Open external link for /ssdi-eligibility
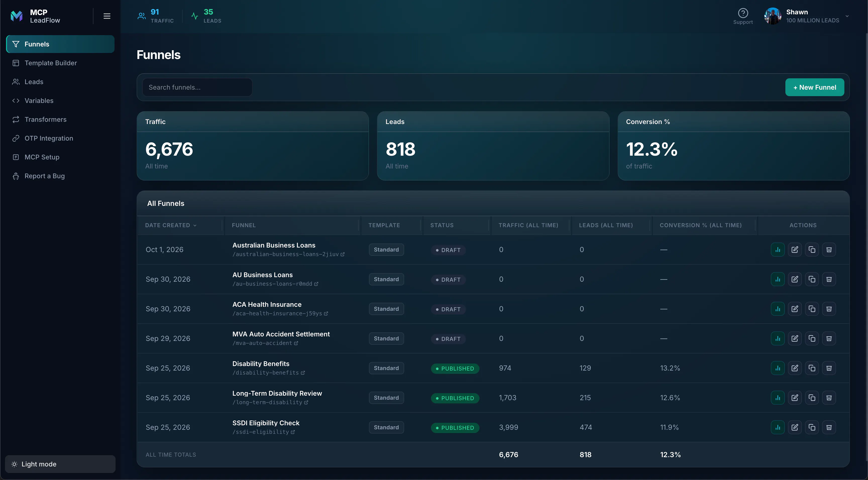Screen dimensions: 868x480 coord(293,432)
